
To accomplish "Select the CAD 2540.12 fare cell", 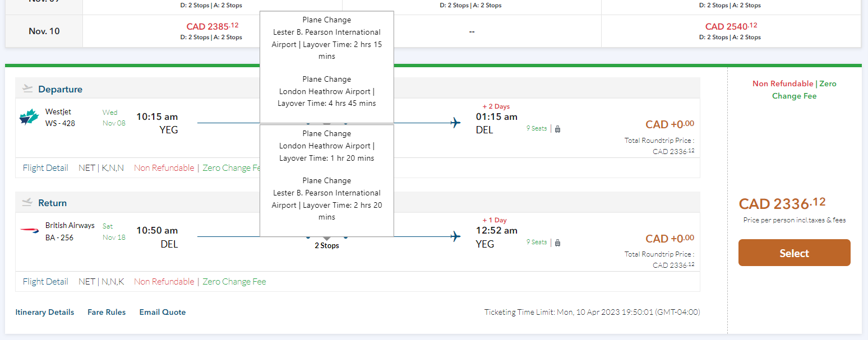I will (x=731, y=26).
